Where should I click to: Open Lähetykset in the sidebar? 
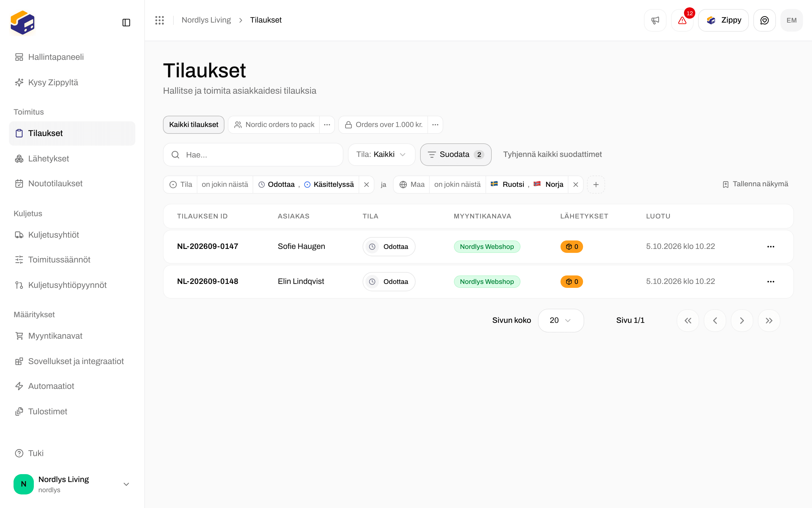72,159
